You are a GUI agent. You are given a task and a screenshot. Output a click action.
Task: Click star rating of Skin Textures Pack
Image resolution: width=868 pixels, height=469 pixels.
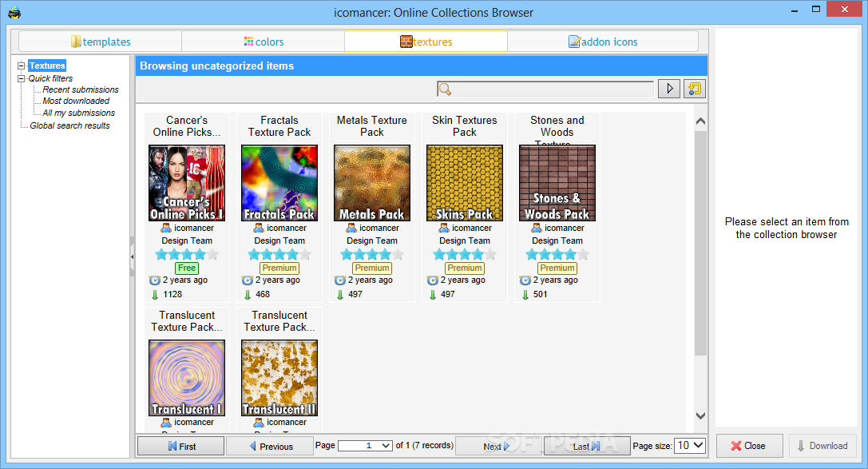pyautogui.click(x=465, y=255)
